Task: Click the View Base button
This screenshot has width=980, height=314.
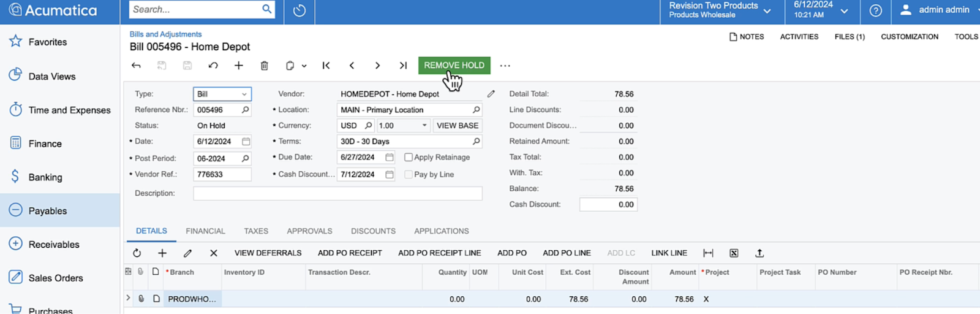Action: click(458, 126)
